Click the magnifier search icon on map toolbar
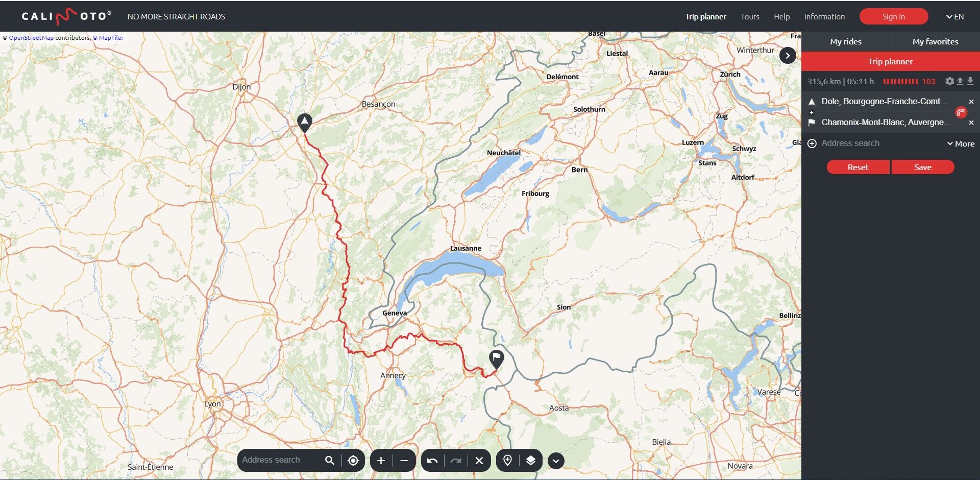This screenshot has width=980, height=480. tap(330, 461)
